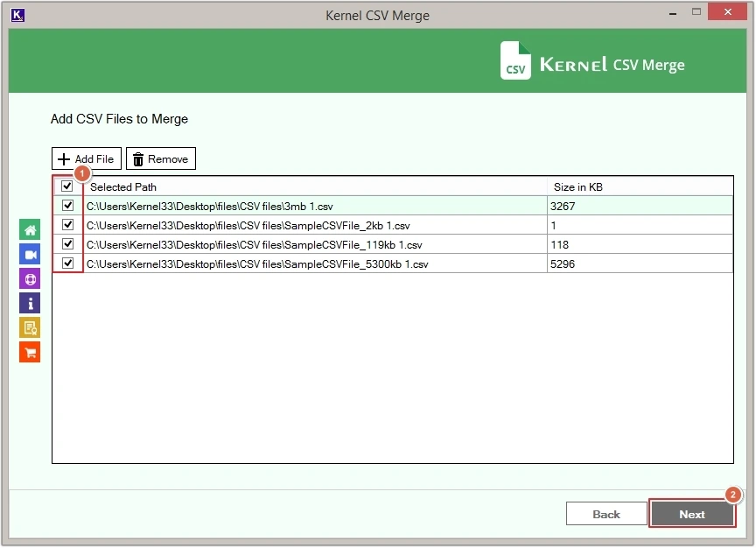Click the CSV file logo in header
Image resolution: width=756 pixels, height=548 pixels.
515,60
